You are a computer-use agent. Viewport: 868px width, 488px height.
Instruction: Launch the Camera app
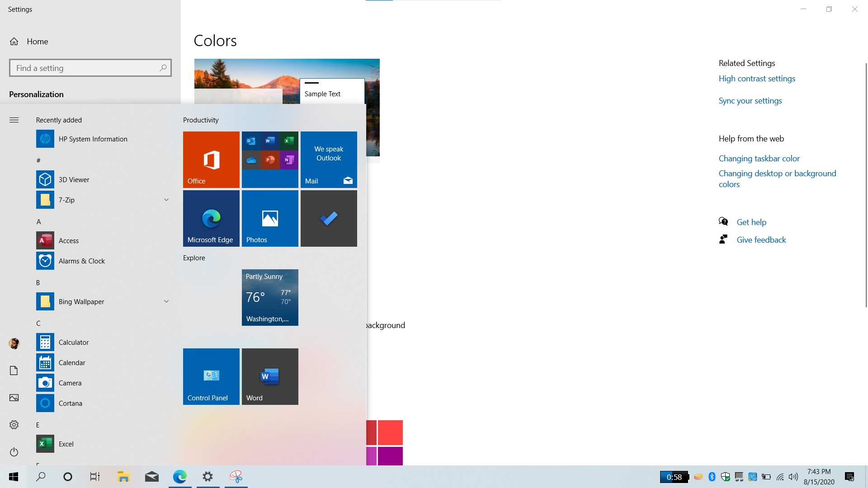(x=104, y=383)
